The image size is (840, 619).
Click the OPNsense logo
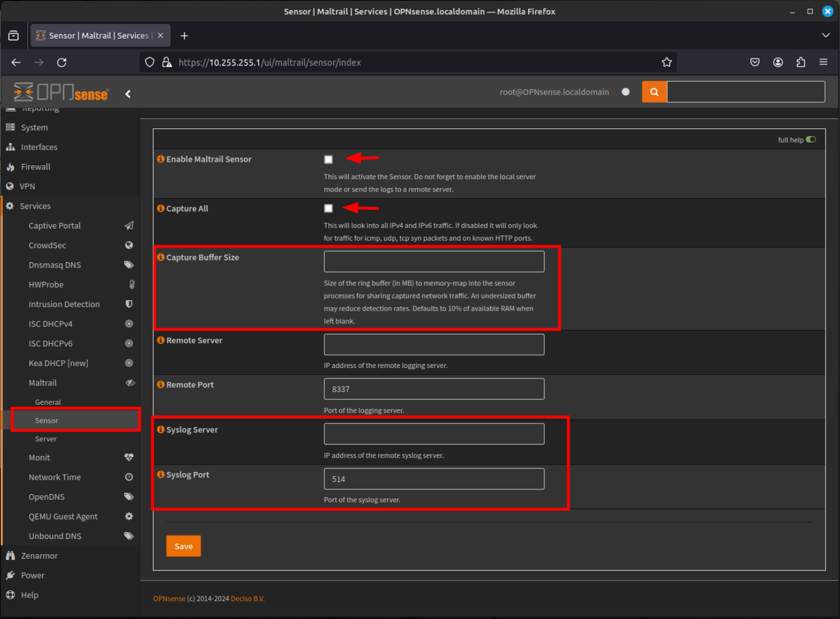(61, 92)
